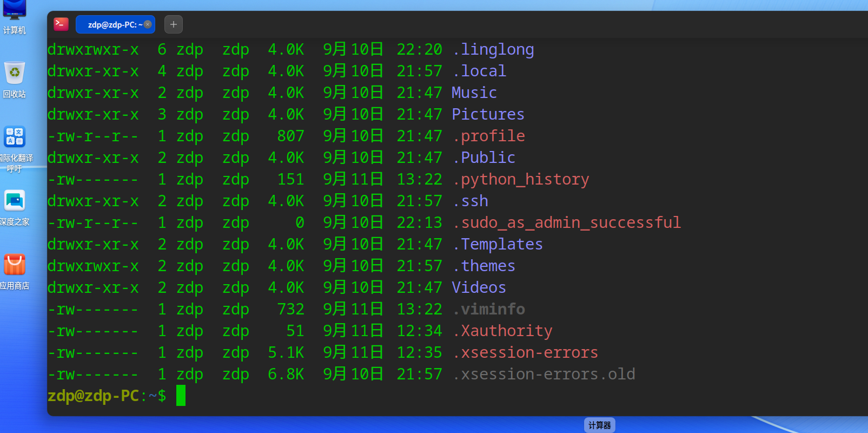Click the terminal cursor block at prompt
The width and height of the screenshot is (868, 433).
[x=181, y=396]
